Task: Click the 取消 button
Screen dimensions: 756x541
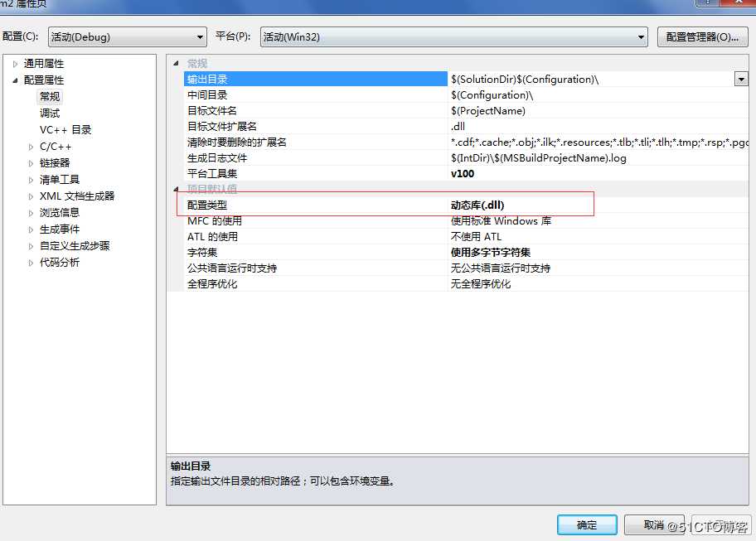Action: pyautogui.click(x=654, y=524)
